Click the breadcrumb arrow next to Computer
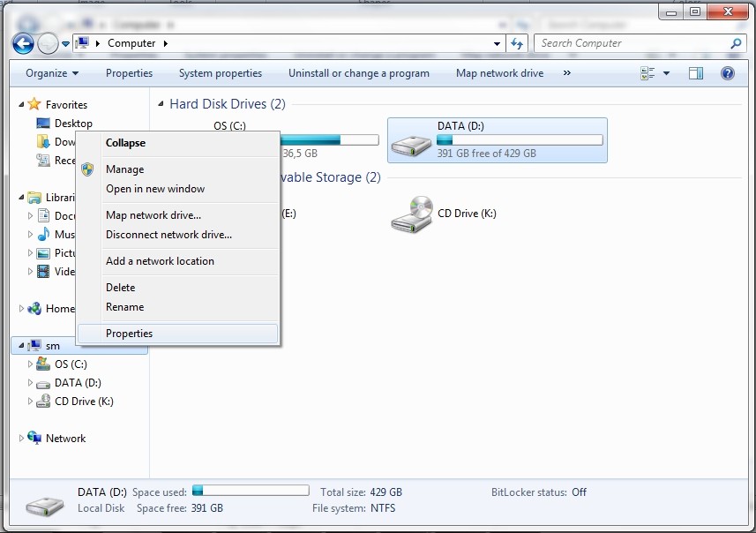Image resolution: width=756 pixels, height=533 pixels. pos(164,42)
